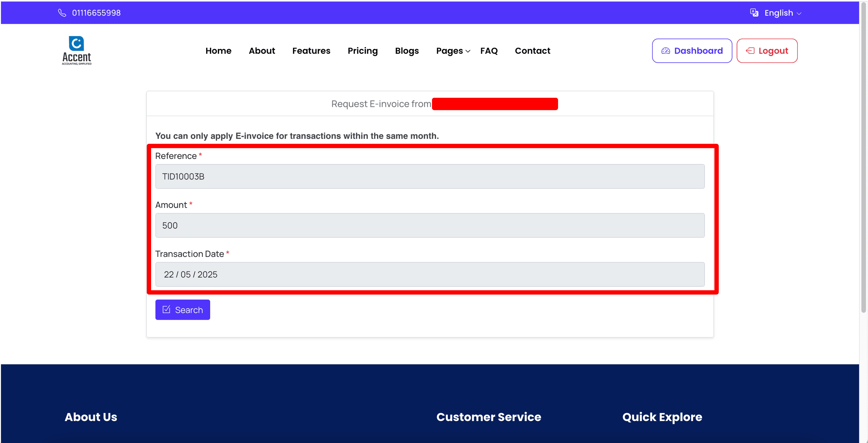The image size is (868, 443).
Task: Click the Reference input field
Action: (x=430, y=176)
